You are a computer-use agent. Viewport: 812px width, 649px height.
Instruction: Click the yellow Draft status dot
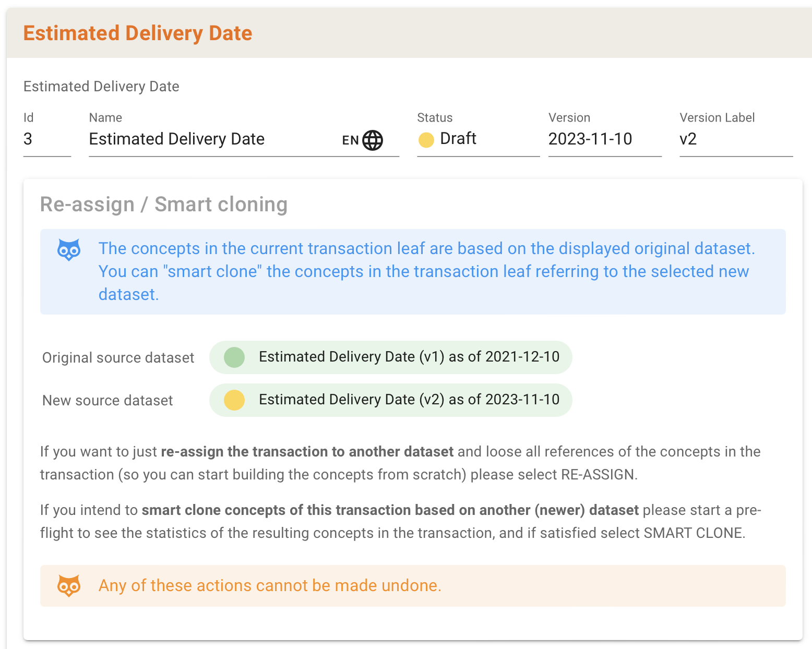click(x=426, y=140)
